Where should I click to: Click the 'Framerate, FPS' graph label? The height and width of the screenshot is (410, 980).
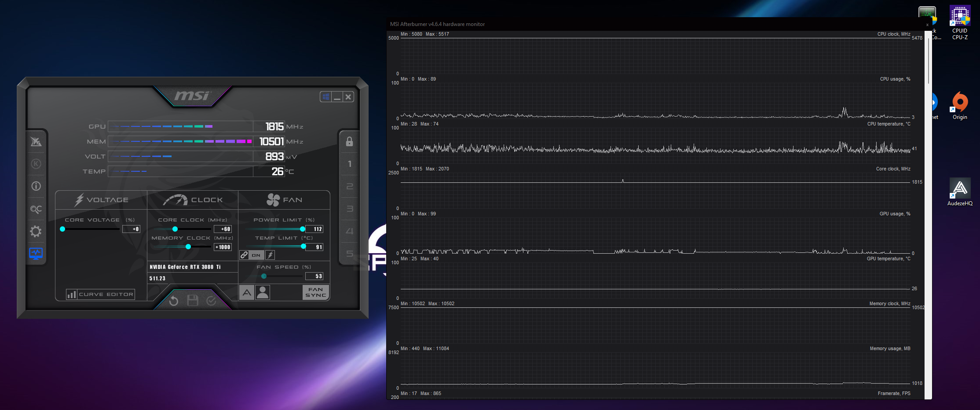(x=894, y=393)
